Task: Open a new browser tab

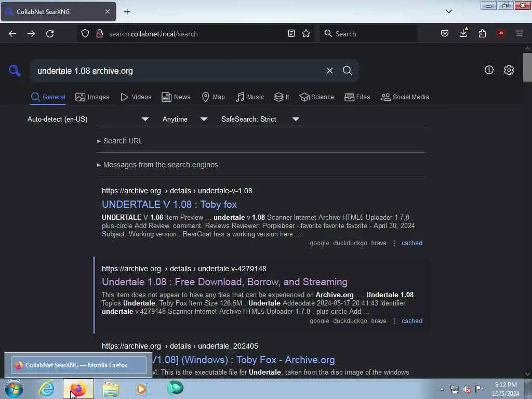Action: 127,12
